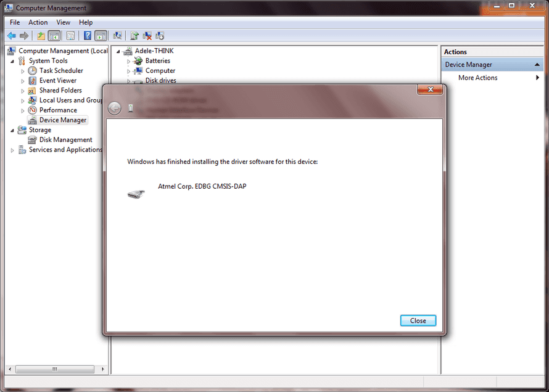Open the More Actions submenu arrow

pos(538,78)
